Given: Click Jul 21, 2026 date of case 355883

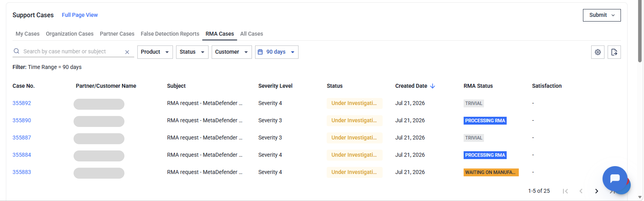Looking at the screenshot, I should pyautogui.click(x=410, y=172).
